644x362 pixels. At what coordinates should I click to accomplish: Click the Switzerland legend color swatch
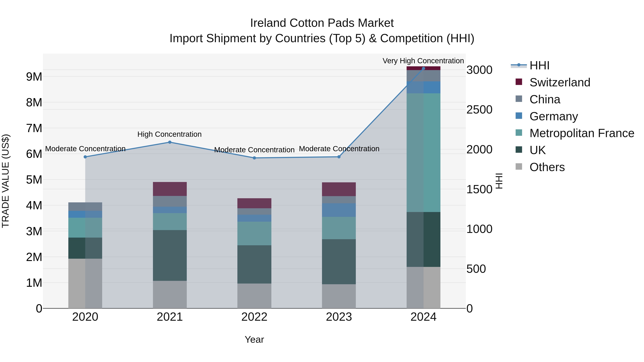(519, 82)
